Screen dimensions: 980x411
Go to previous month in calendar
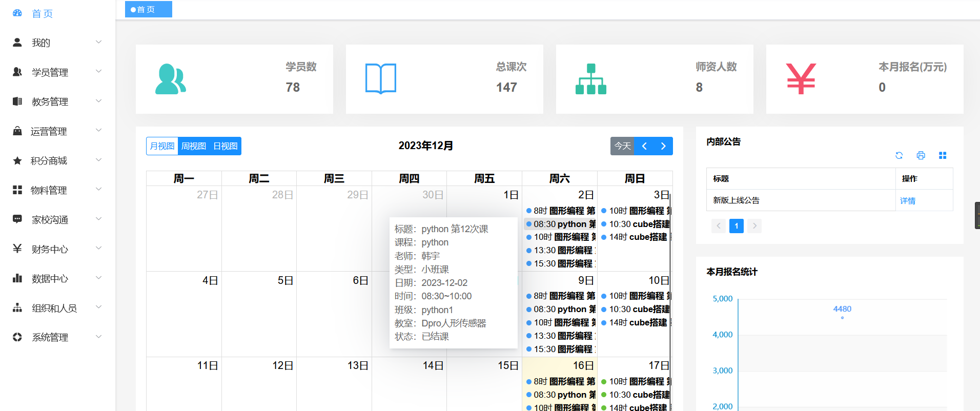pos(644,146)
